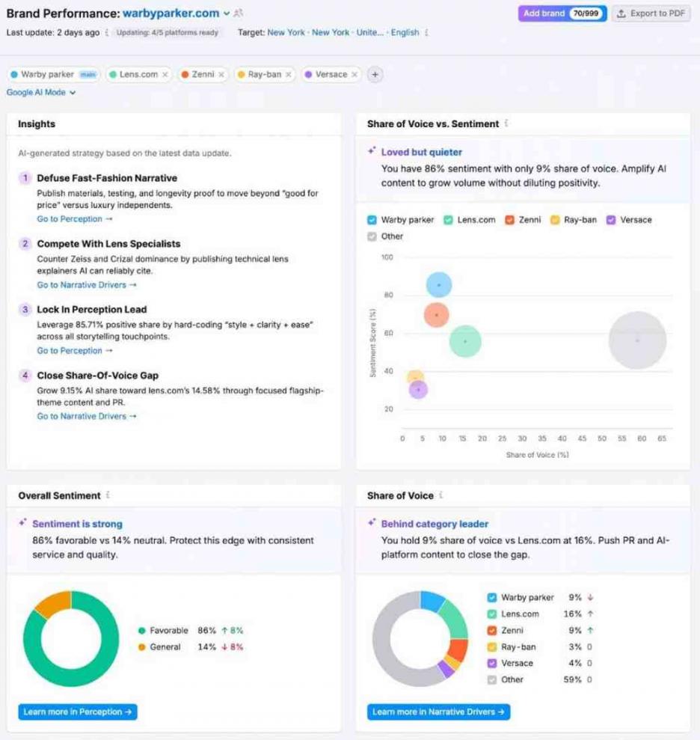Select the Versace brand chip
Image resolution: width=700 pixels, height=740 pixels.
pyautogui.click(x=331, y=75)
